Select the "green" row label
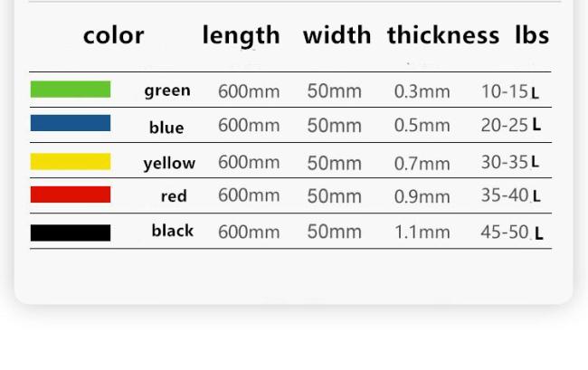The height and width of the screenshot is (370, 588). [x=167, y=90]
